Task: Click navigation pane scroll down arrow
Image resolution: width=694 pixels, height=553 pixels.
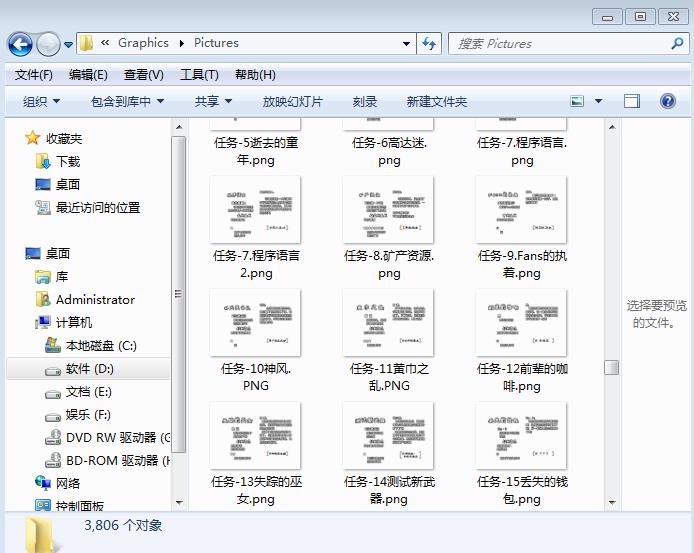Action: (x=179, y=503)
